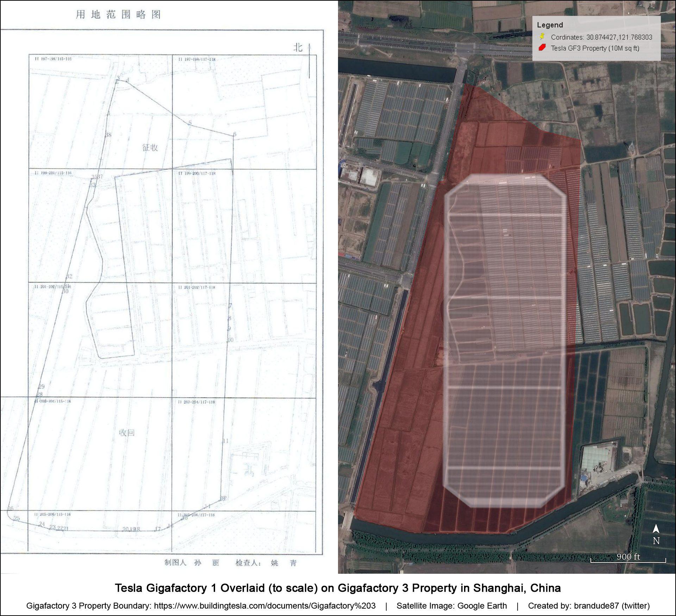Click the 用地范围略图 map title

pos(119,14)
